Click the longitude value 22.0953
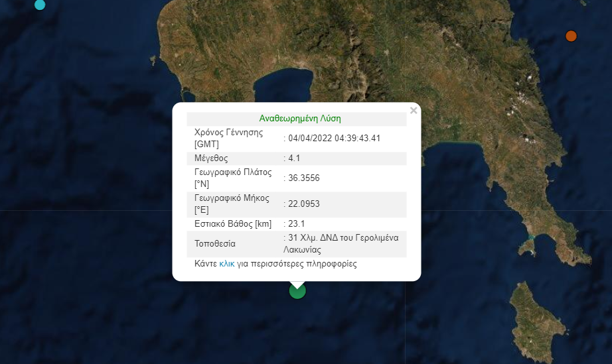This screenshot has height=364, width=612. [303, 204]
